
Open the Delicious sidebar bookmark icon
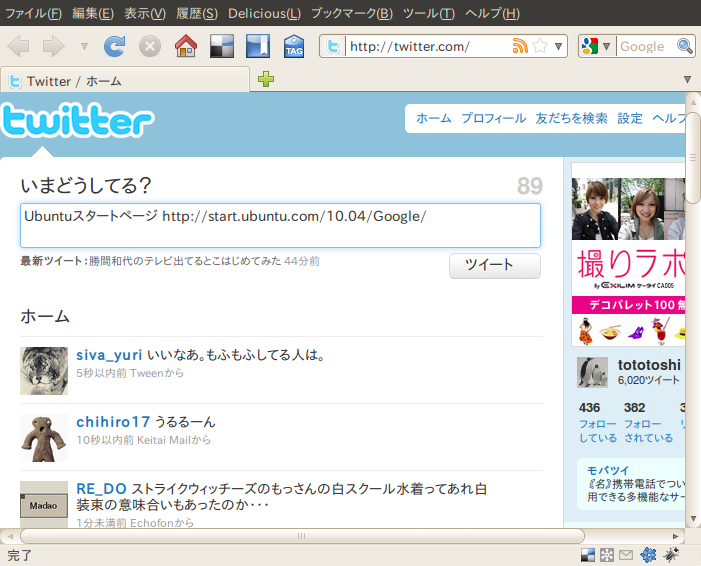[x=258, y=46]
